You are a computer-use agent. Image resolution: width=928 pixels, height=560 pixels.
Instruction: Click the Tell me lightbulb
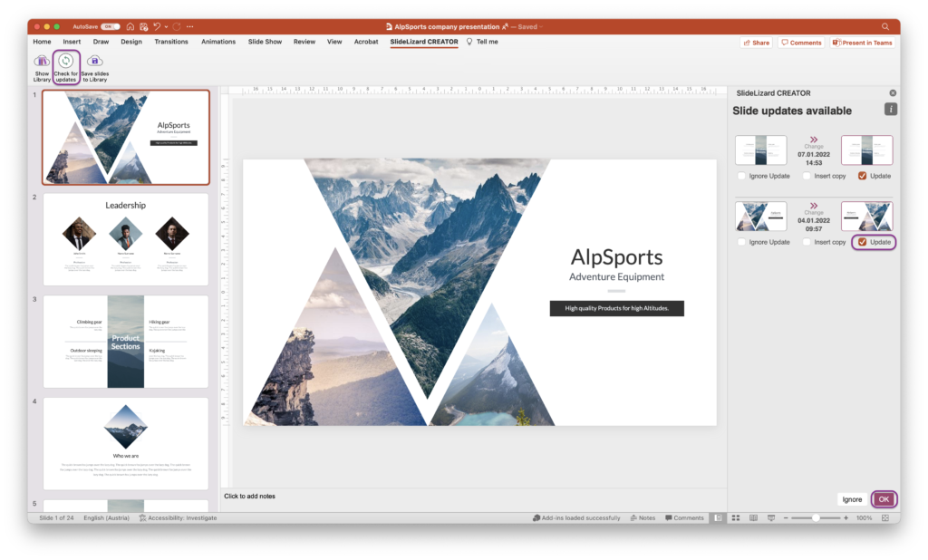point(469,42)
